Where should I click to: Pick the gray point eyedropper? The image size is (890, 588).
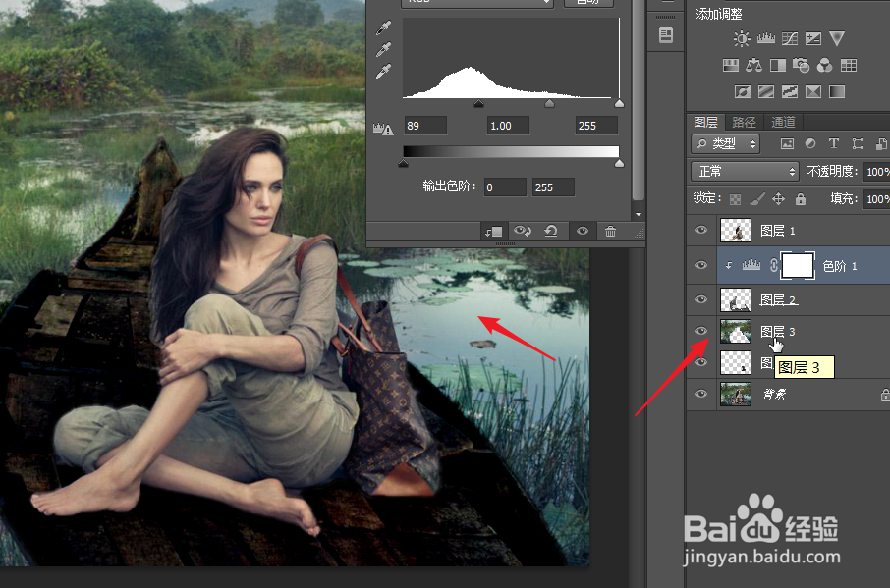(x=384, y=49)
